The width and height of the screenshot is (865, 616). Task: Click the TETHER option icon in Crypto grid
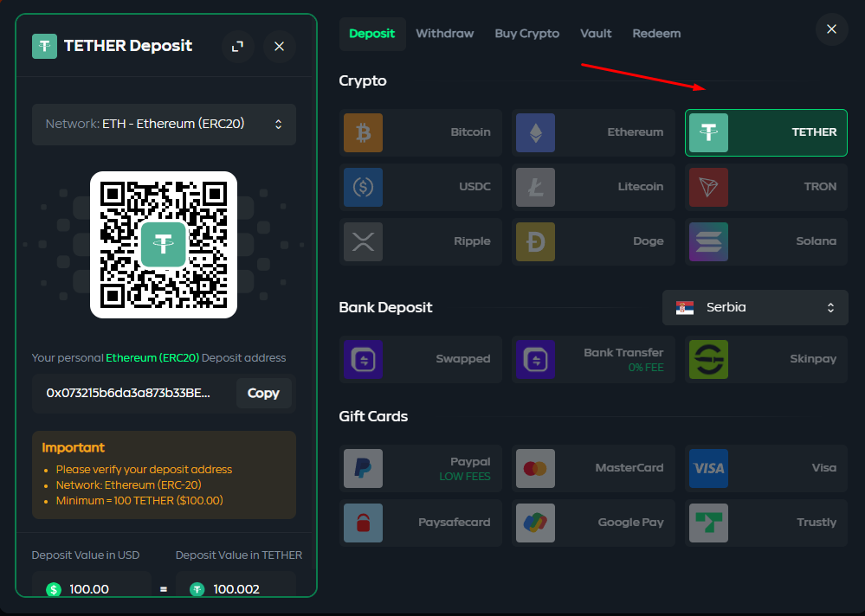click(x=708, y=132)
